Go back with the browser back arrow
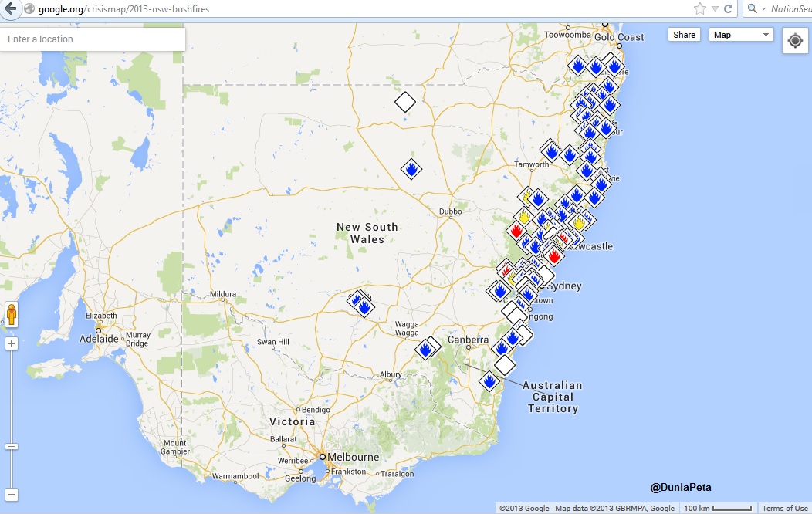Image resolution: width=812 pixels, height=514 pixels. pos(9,9)
